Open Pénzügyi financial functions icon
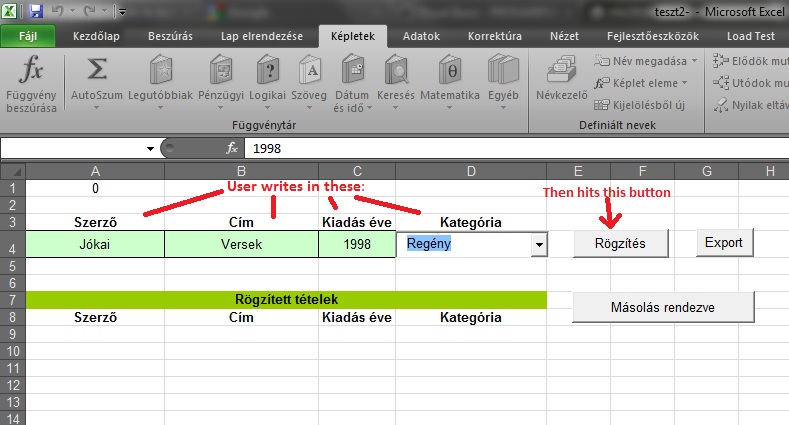The height and width of the screenshot is (425, 789). click(x=220, y=69)
